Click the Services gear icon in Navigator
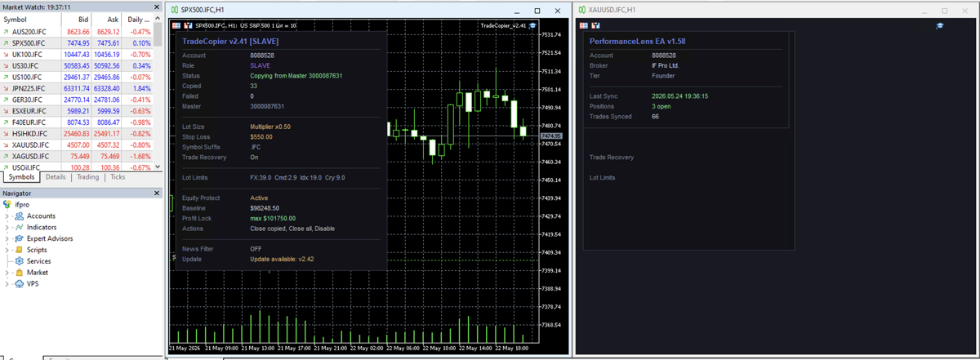 point(20,261)
